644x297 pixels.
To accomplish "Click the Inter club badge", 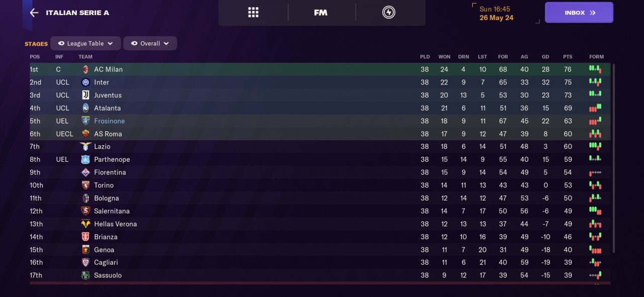I will [86, 82].
